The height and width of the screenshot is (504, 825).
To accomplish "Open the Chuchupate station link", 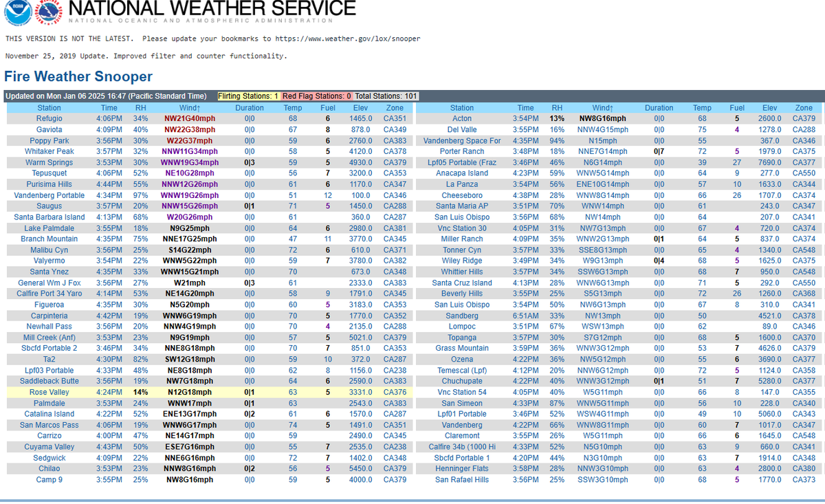I will (462, 381).
